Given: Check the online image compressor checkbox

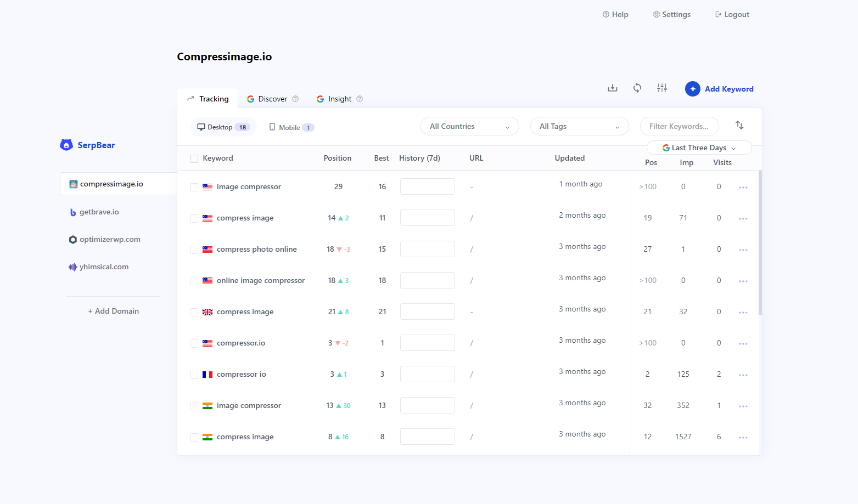Looking at the screenshot, I should coord(194,281).
